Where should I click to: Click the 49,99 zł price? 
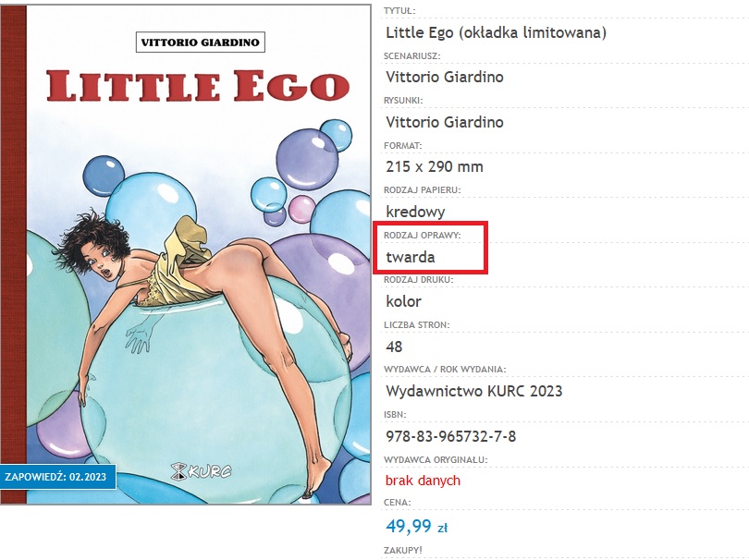tap(416, 527)
